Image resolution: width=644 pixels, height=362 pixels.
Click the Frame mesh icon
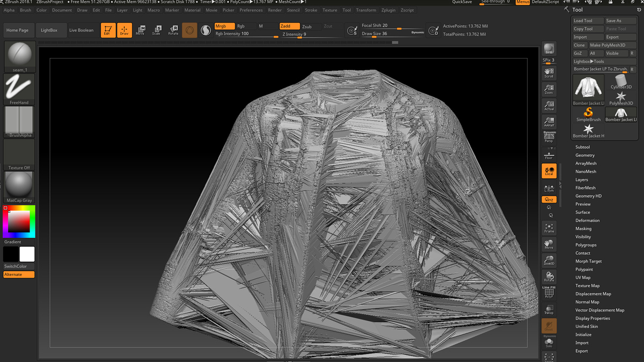pos(549,228)
